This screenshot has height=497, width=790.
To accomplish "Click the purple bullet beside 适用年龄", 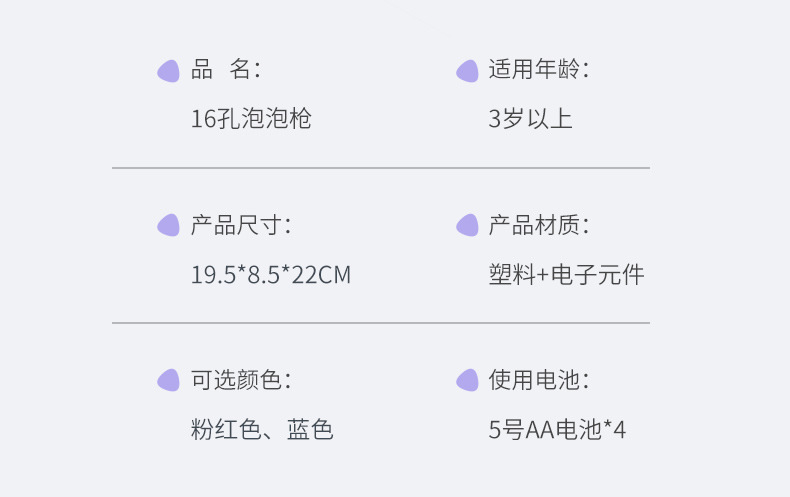I will pos(467,71).
